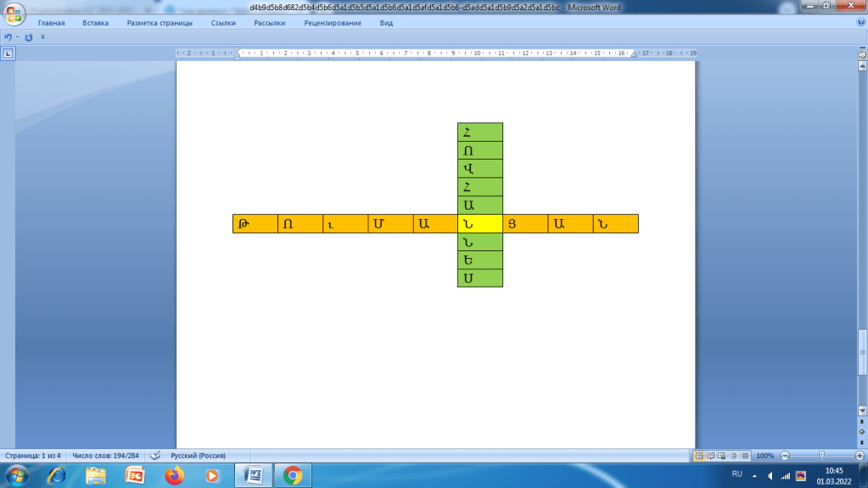The height and width of the screenshot is (488, 868).
Task: Switch to Print Layout view
Action: [x=699, y=456]
